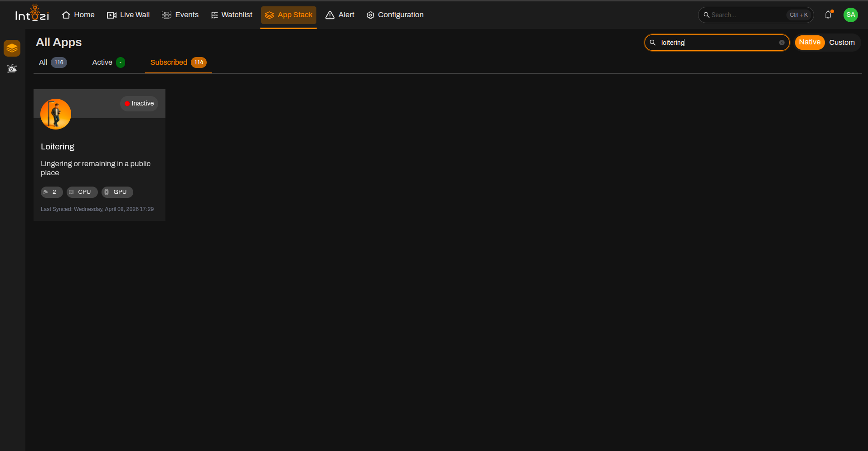The image size is (868, 451).
Task: Click the GPU chip tag
Action: point(117,192)
